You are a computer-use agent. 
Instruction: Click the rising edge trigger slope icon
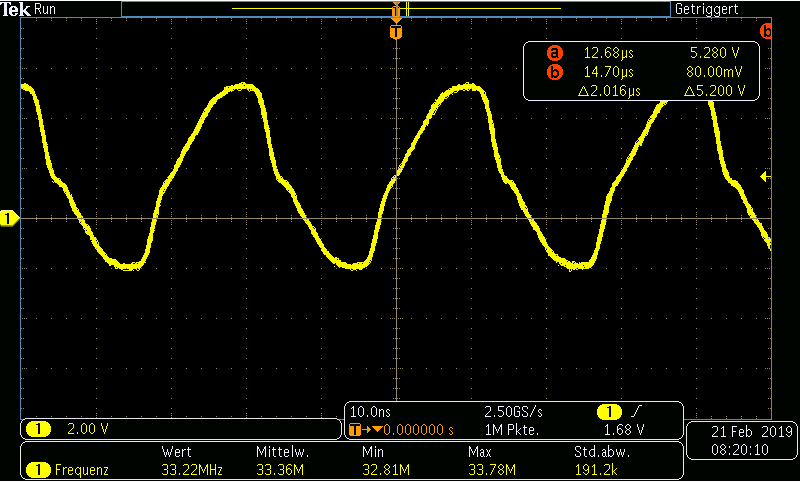click(636, 411)
